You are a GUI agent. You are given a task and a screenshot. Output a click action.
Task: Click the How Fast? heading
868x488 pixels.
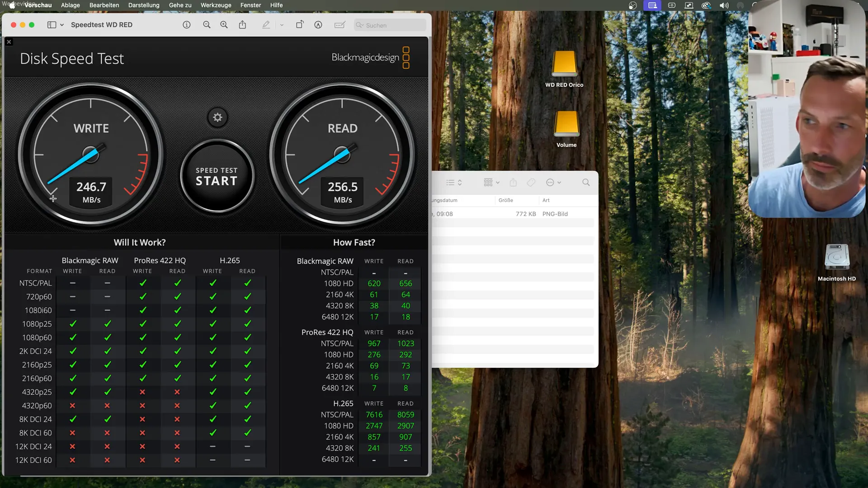pyautogui.click(x=354, y=243)
